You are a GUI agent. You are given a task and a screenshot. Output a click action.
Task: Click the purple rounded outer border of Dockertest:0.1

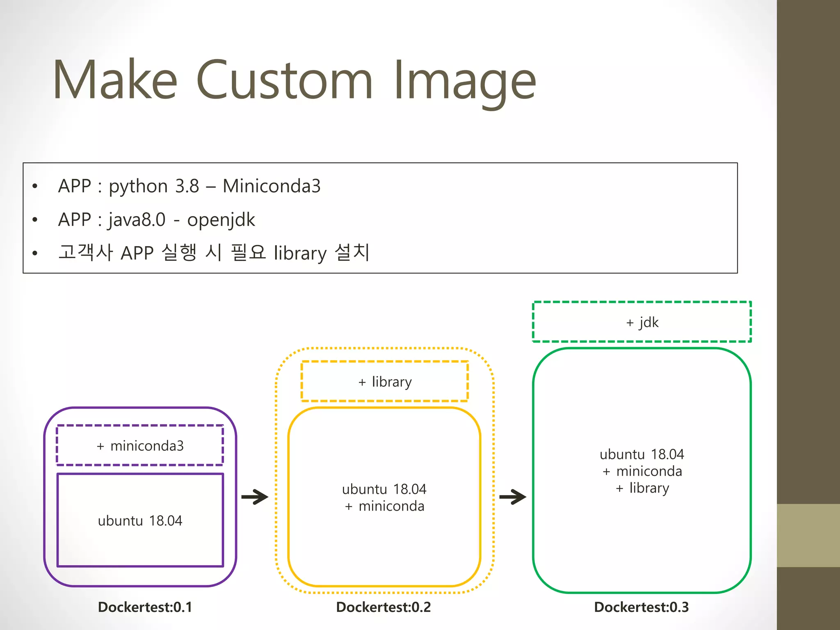[x=45, y=496]
